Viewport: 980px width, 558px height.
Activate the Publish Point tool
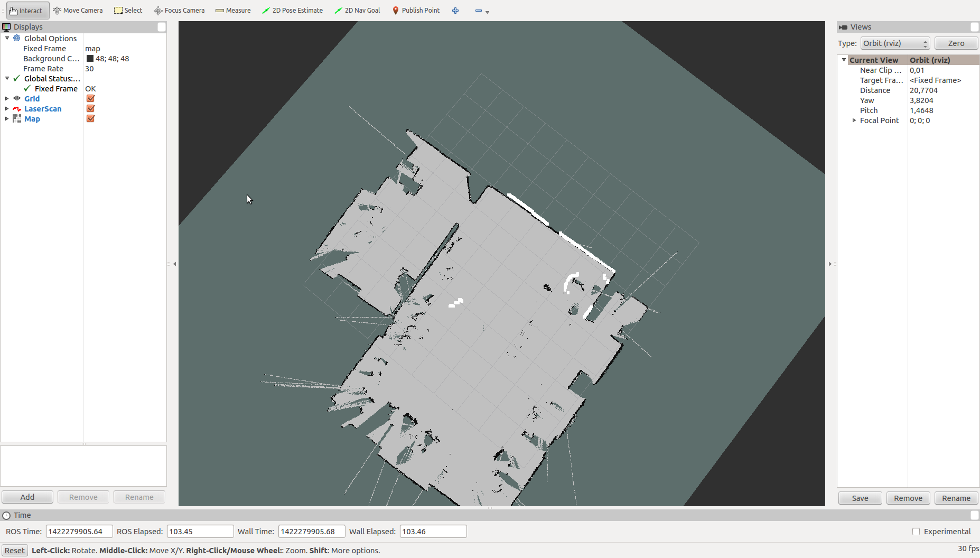coord(416,10)
